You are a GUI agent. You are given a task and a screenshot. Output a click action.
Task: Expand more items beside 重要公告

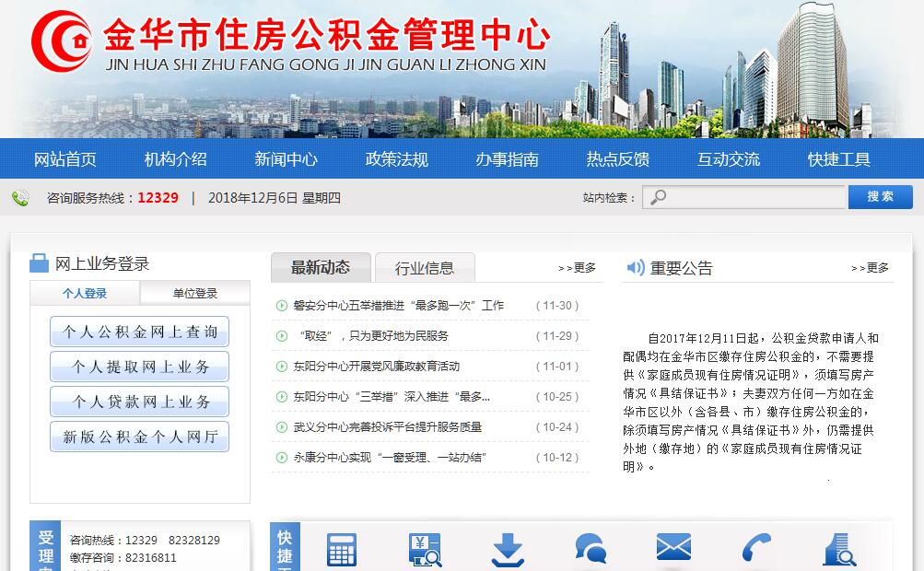click(870, 268)
